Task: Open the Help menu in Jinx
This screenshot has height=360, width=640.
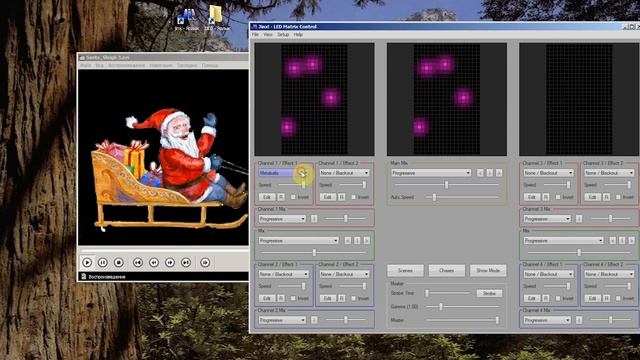Action: (298, 35)
